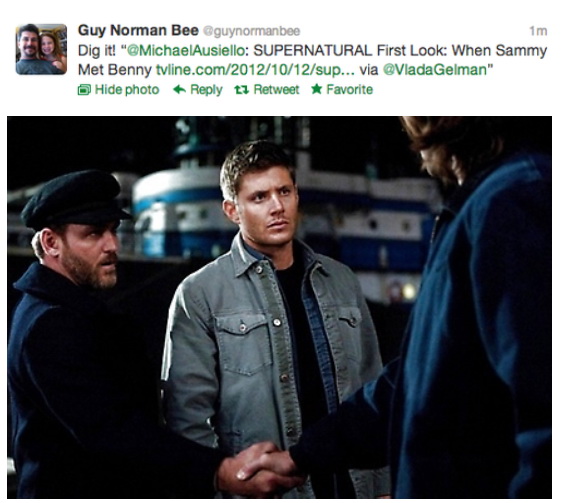The height and width of the screenshot is (503, 561).
Task: Mark tweet as Favorite via label
Action: pyautogui.click(x=350, y=89)
